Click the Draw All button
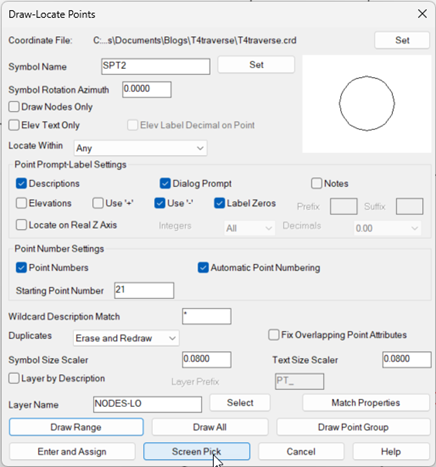Screen dimensions: 436x467 (x=210, y=427)
